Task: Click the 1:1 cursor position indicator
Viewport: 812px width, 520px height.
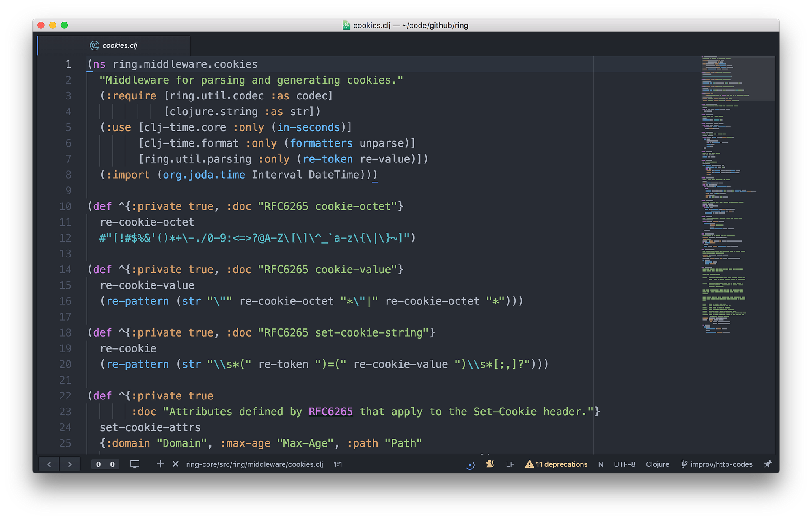Action: [338, 464]
